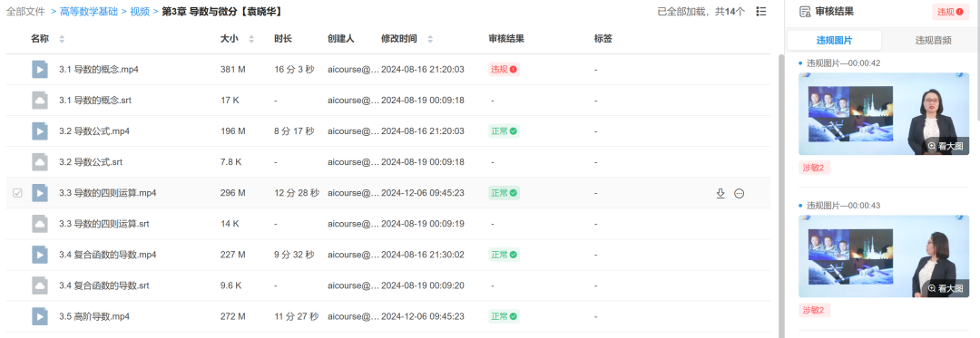Image resolution: width=980 pixels, height=338 pixels.
Task: Tick the checkbox for 3.3 导数的四则运算.mp4
Action: point(17,193)
